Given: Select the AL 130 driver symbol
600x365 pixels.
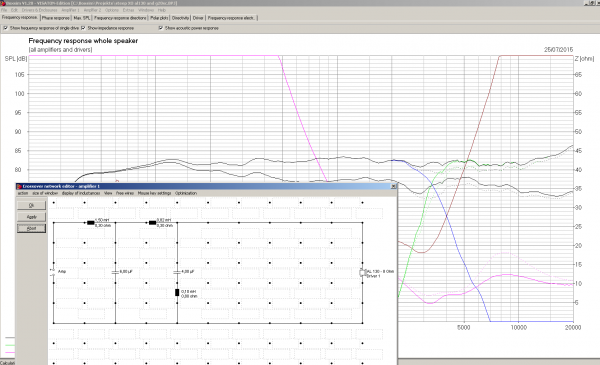Looking at the screenshot, I should point(362,272).
